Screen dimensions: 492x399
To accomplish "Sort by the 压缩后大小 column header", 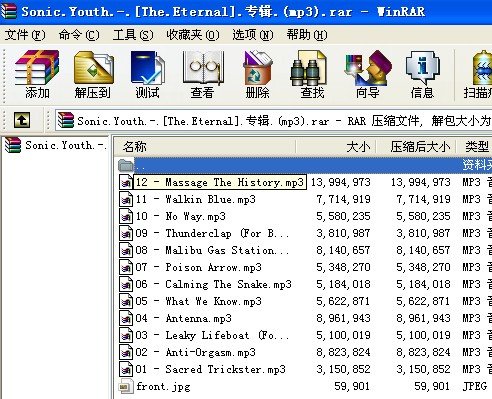I will 416,146.
